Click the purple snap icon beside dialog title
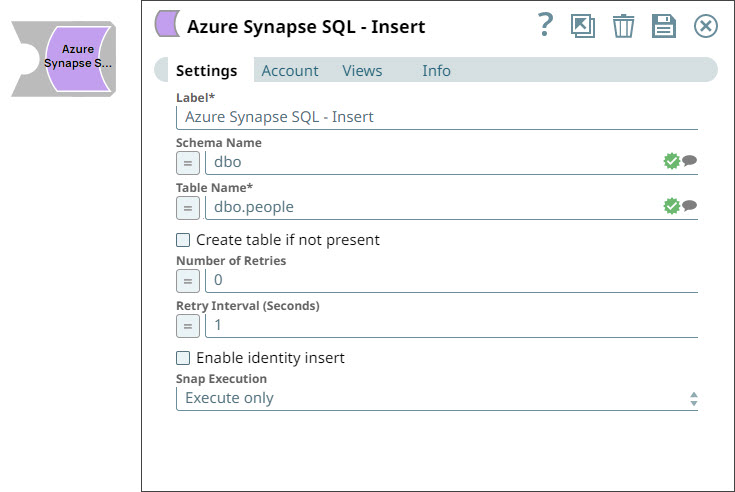This screenshot has width=735, height=492. tap(167, 24)
